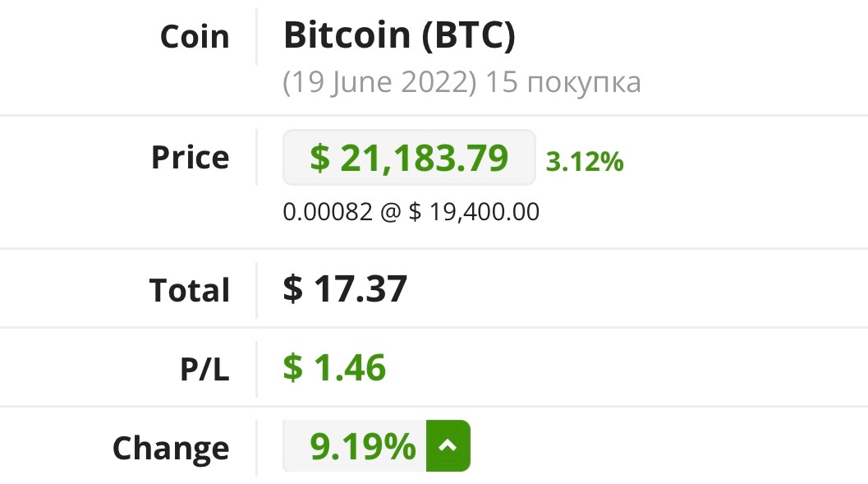
Task: Click the Price row label
Action: pyautogui.click(x=191, y=157)
